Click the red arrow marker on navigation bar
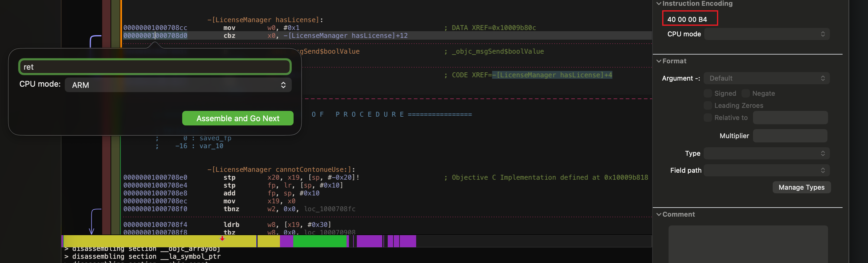This screenshot has height=263, width=868. pos(222,238)
